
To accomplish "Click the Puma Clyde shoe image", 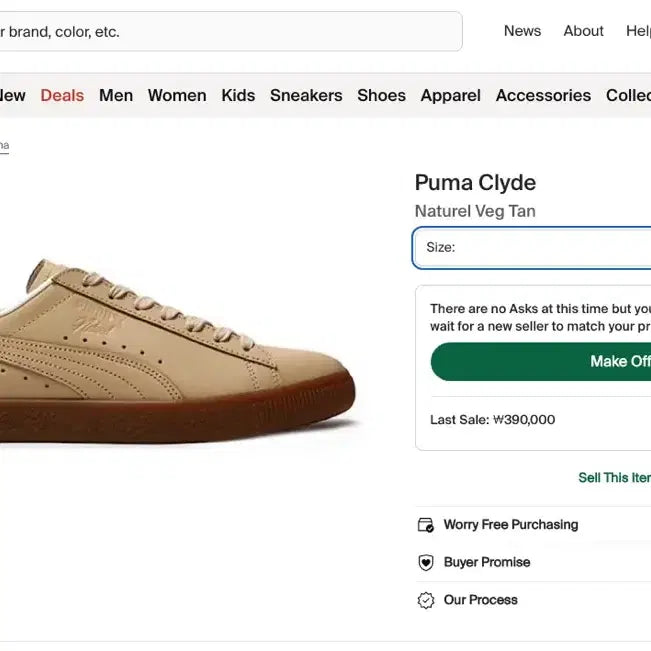I will pyautogui.click(x=179, y=351).
